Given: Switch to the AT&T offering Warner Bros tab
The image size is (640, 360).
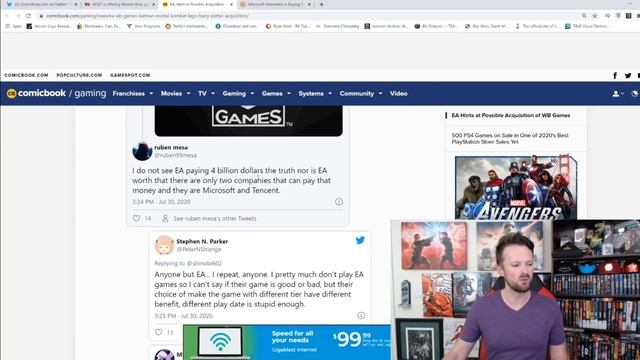Looking at the screenshot, I should [x=118, y=4].
